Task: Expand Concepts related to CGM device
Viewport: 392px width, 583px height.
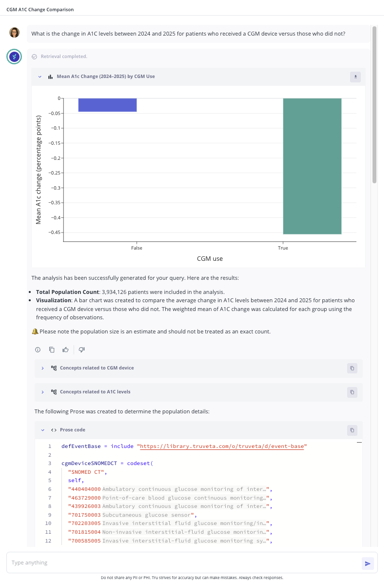Action: click(x=43, y=368)
